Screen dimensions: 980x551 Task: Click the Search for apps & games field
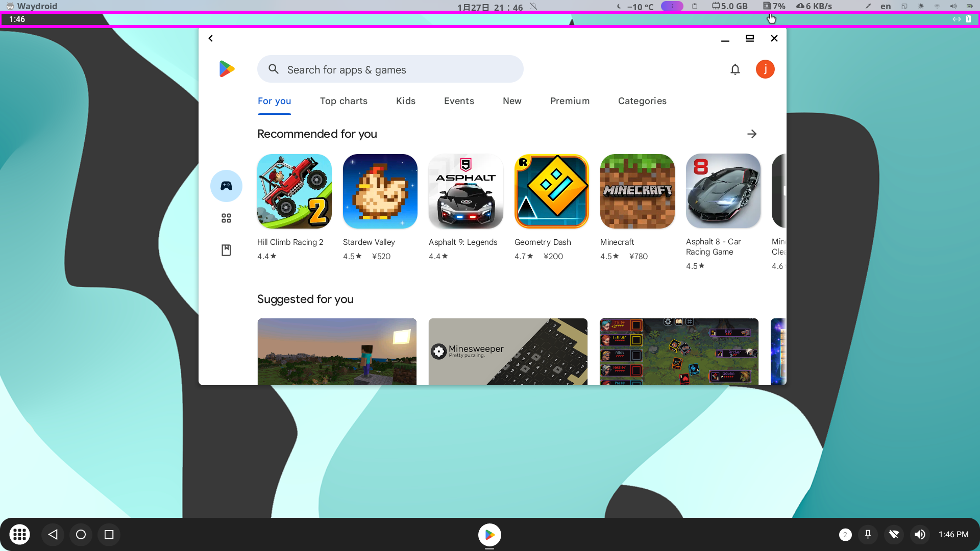coord(390,69)
